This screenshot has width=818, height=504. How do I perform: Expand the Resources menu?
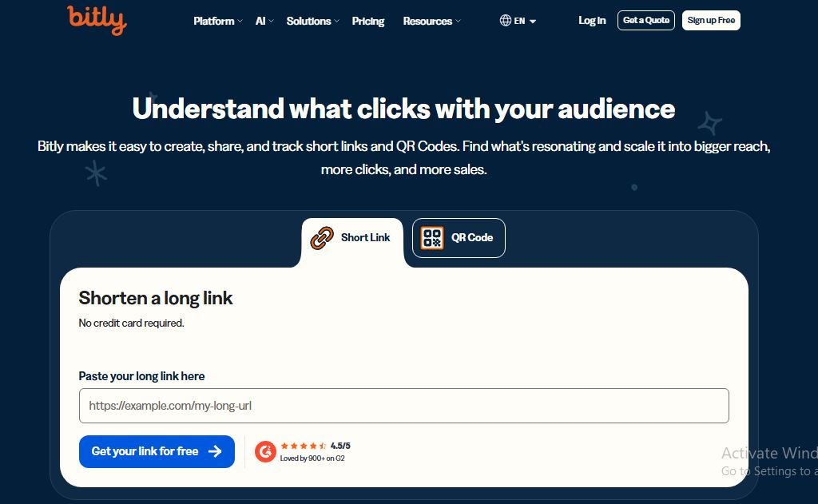pyautogui.click(x=431, y=21)
